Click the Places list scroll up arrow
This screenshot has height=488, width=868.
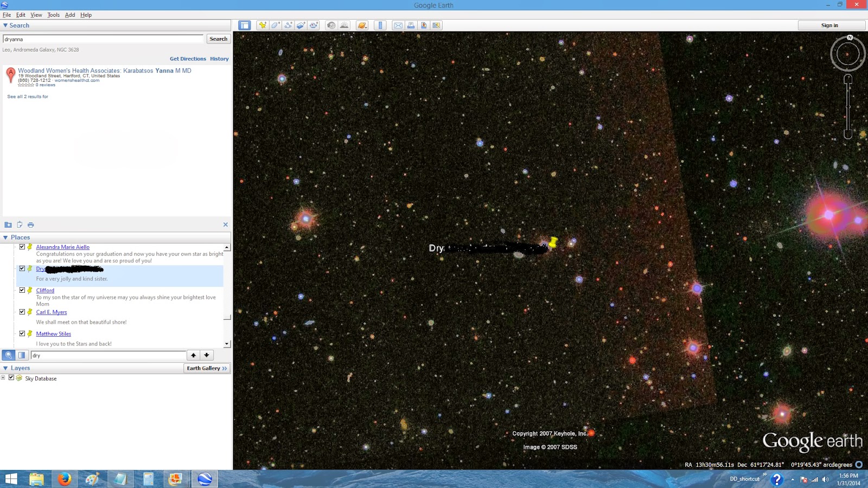click(227, 247)
